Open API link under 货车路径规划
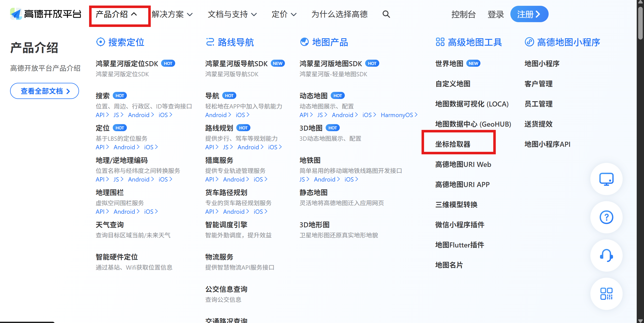This screenshot has height=323, width=644. point(212,212)
